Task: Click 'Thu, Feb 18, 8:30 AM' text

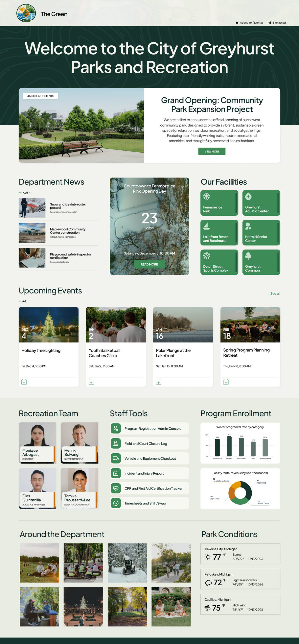Action: pos(237,366)
